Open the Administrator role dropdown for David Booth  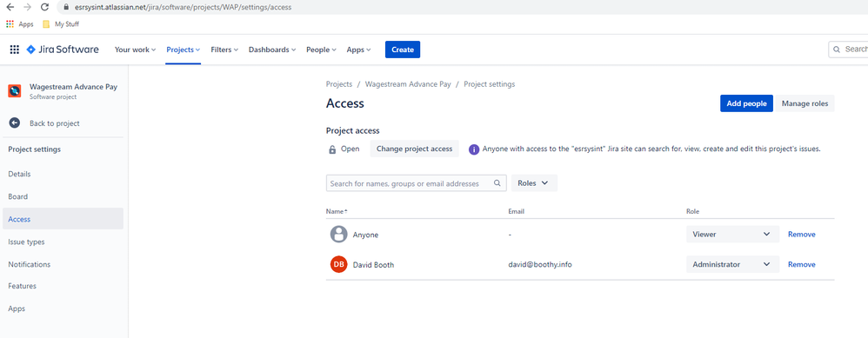click(732, 264)
